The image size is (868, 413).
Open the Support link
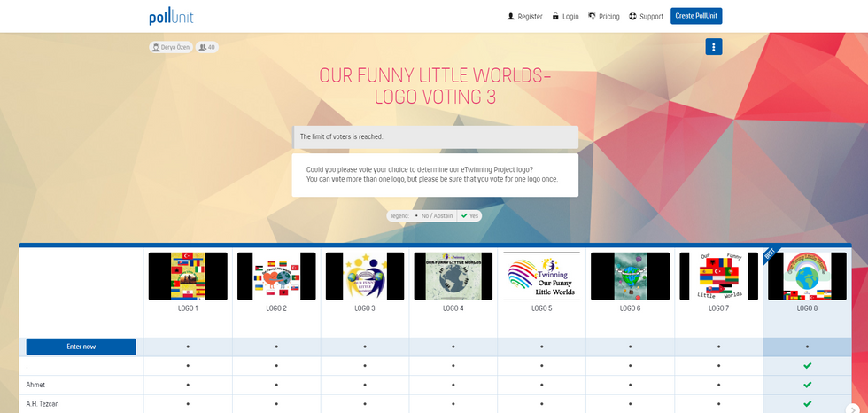point(646,17)
